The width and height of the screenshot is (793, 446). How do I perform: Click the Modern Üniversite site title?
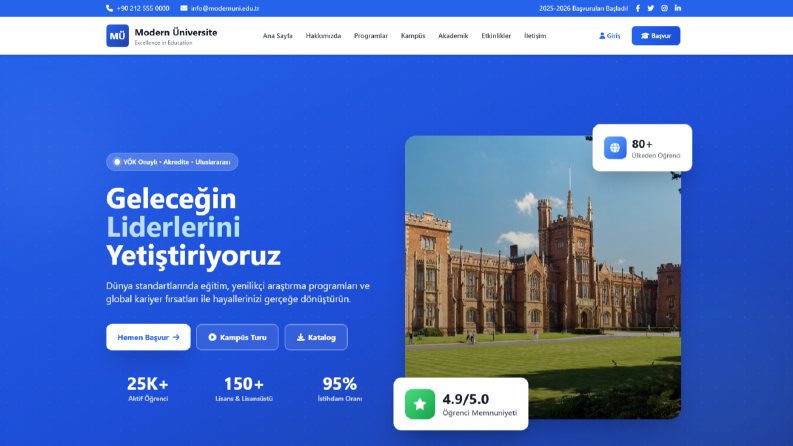pos(175,32)
